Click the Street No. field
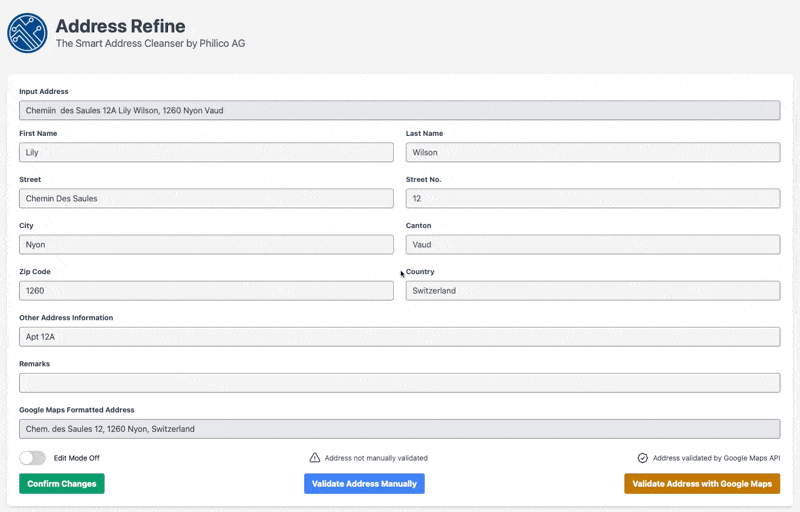This screenshot has width=800, height=512. pos(592,198)
